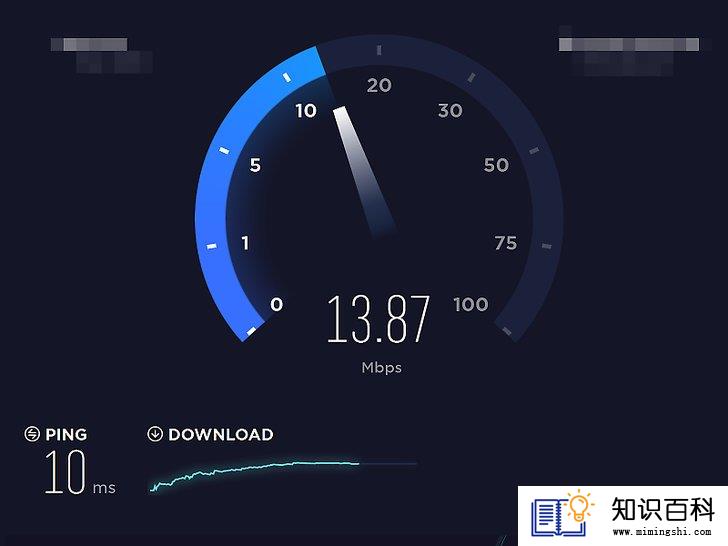Click the download speed graph line

(x=254, y=474)
